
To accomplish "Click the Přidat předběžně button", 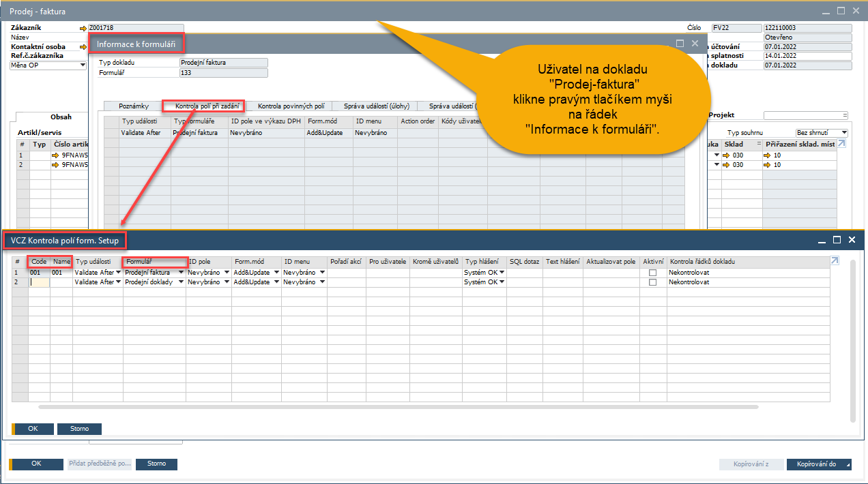I will pyautogui.click(x=99, y=464).
